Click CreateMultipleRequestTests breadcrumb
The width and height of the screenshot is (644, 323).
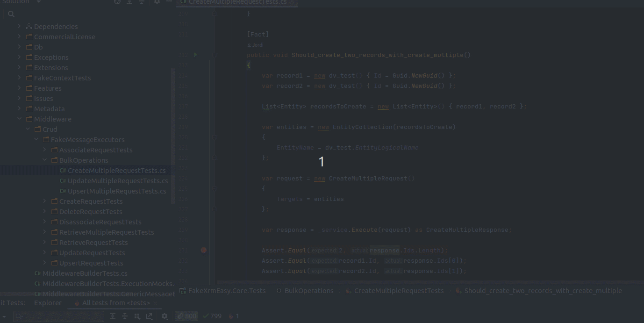click(399, 291)
